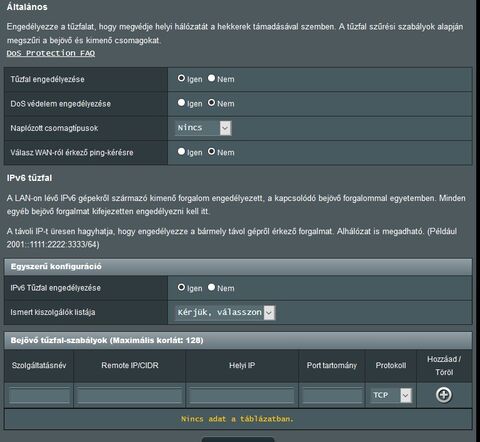The image size is (480, 442).
Task: Choose Nem for WAN ping-kérésre válasz
Action: 211,152
